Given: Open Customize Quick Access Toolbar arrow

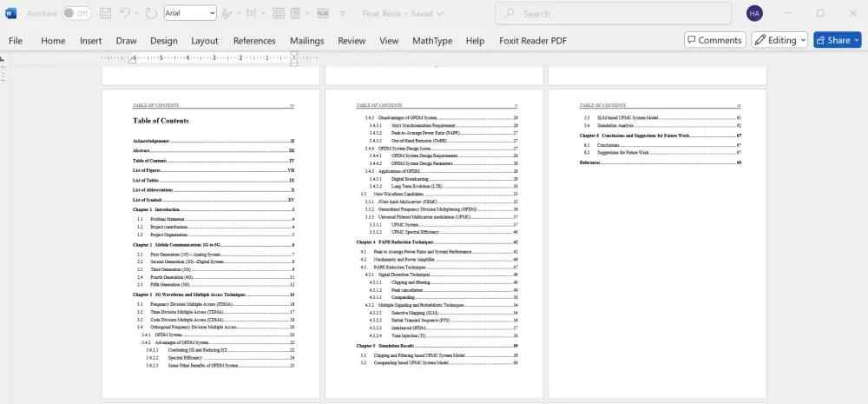Looking at the screenshot, I should pyautogui.click(x=343, y=13).
